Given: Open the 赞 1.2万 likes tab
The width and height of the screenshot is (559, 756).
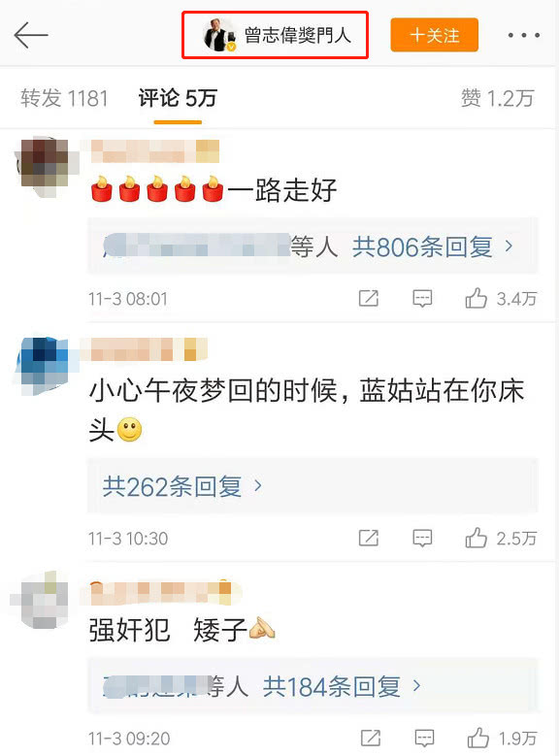Looking at the screenshot, I should 497,98.
